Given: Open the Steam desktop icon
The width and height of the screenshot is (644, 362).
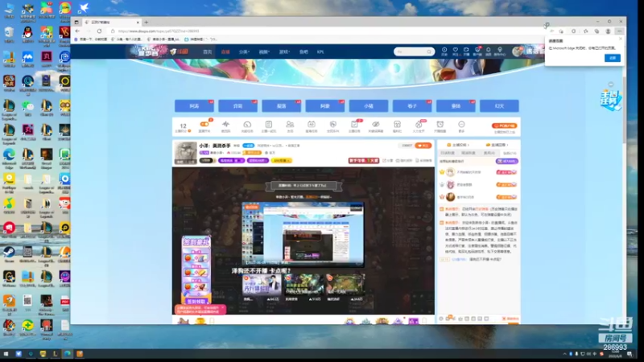Looking at the screenshot, I should pyautogui.click(x=9, y=253).
